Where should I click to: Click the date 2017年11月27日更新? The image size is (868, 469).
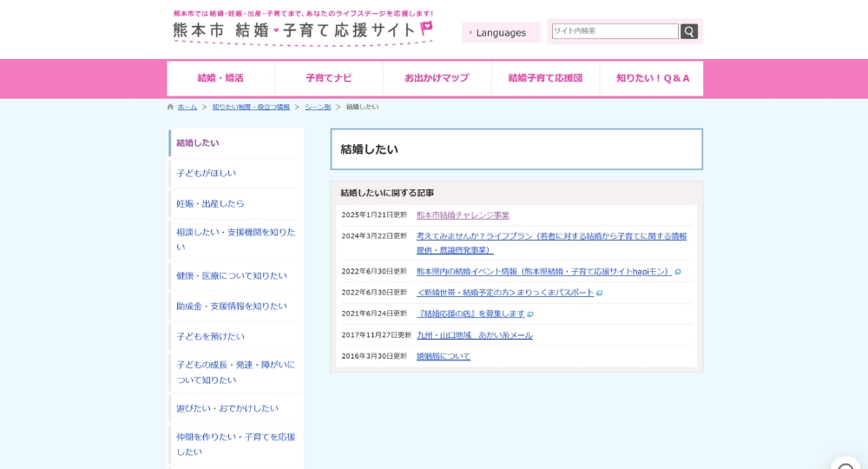377,335
